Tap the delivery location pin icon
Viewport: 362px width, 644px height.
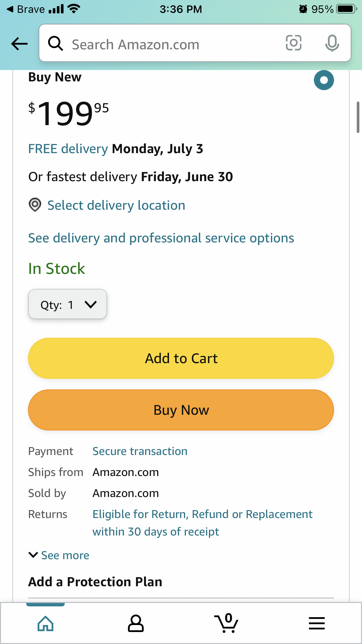[35, 205]
